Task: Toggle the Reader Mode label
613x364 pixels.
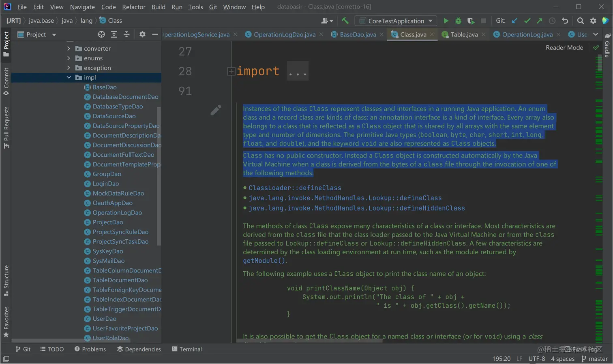Action: click(x=564, y=48)
